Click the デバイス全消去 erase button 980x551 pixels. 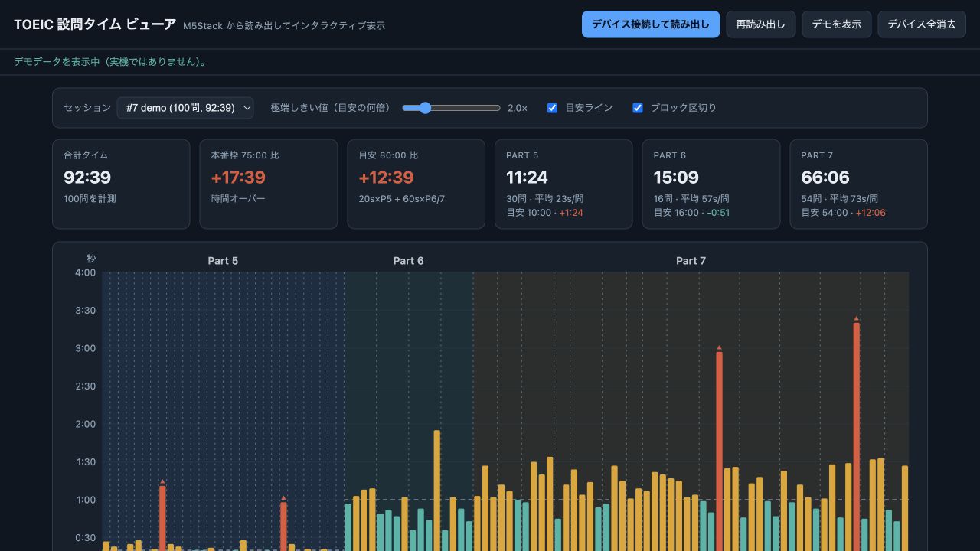pyautogui.click(x=922, y=24)
